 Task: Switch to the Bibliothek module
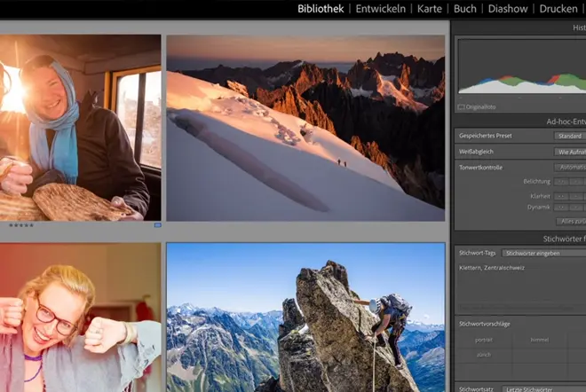(321, 9)
